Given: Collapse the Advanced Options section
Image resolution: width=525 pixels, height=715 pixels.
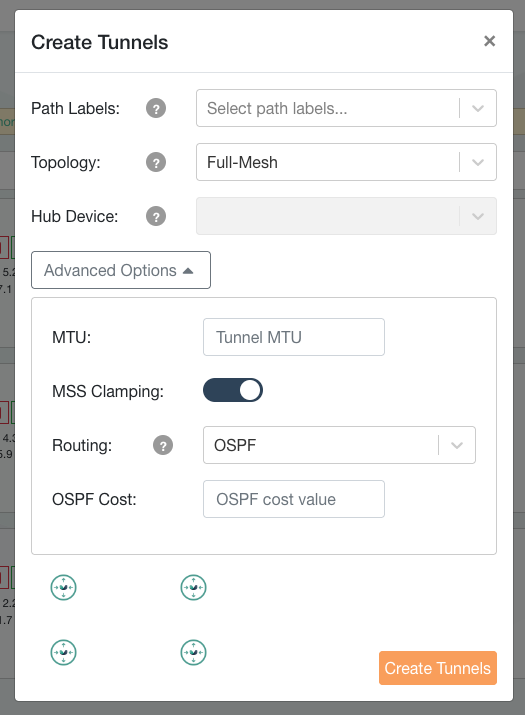Looking at the screenshot, I should 121,270.
